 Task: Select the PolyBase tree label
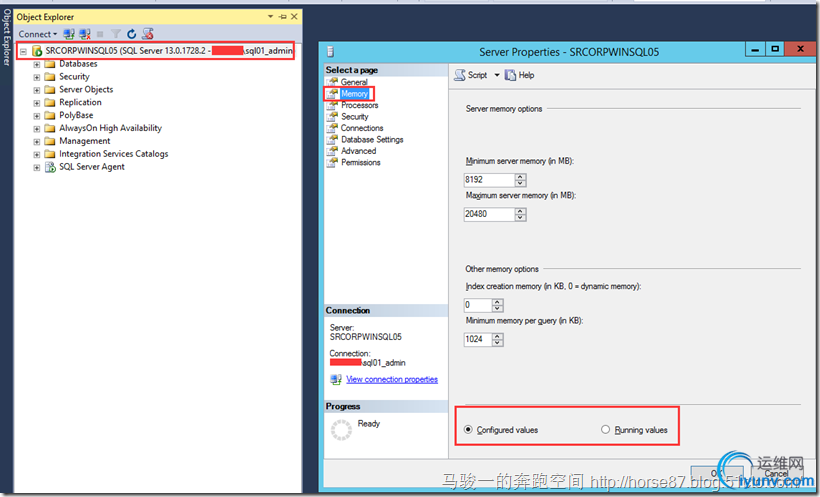click(x=76, y=115)
